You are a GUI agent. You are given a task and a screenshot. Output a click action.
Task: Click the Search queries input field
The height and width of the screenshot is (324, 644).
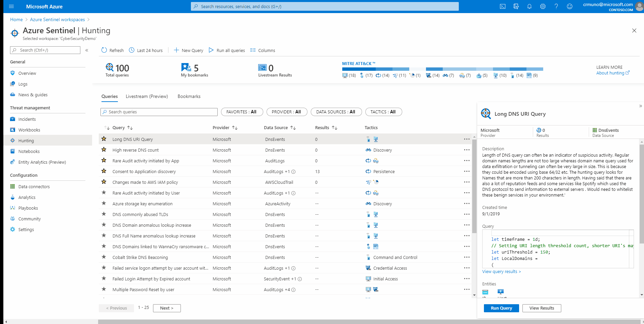tap(159, 112)
